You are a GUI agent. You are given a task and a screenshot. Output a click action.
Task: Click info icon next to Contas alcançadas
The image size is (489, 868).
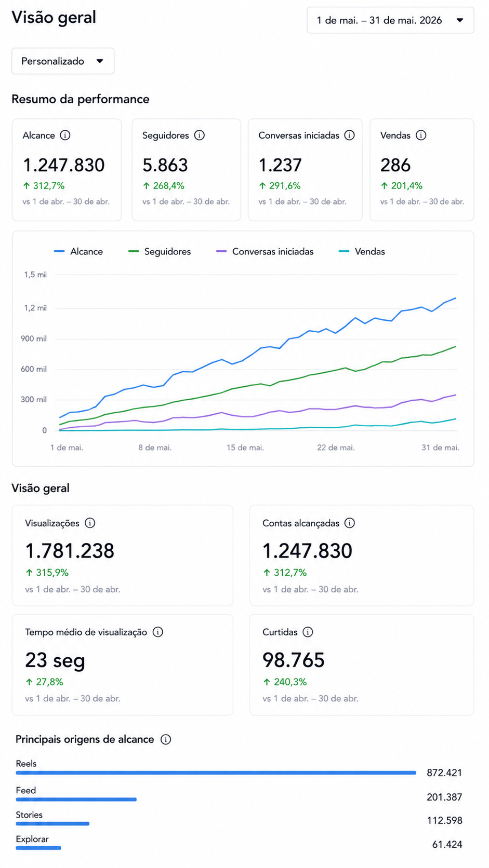pos(350,523)
